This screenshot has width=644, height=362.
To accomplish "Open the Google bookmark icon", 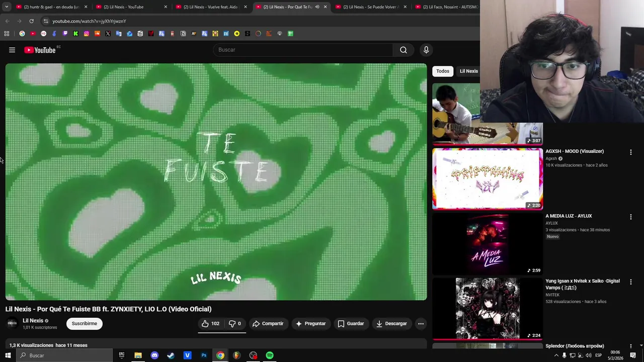I will point(22,34).
